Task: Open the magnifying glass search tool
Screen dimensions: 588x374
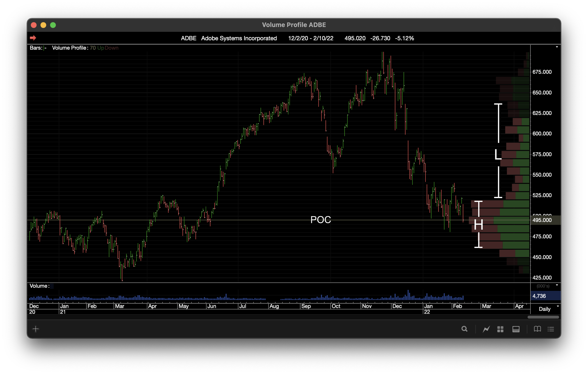Action: [x=464, y=329]
